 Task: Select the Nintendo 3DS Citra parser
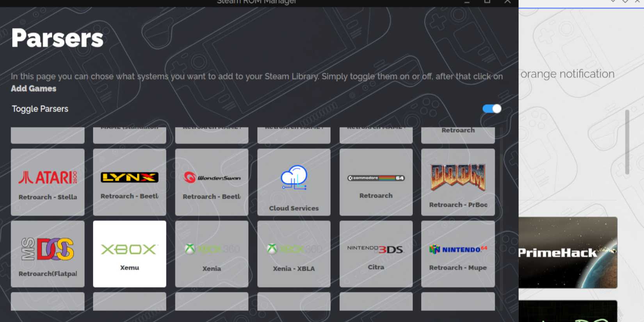pos(376,254)
